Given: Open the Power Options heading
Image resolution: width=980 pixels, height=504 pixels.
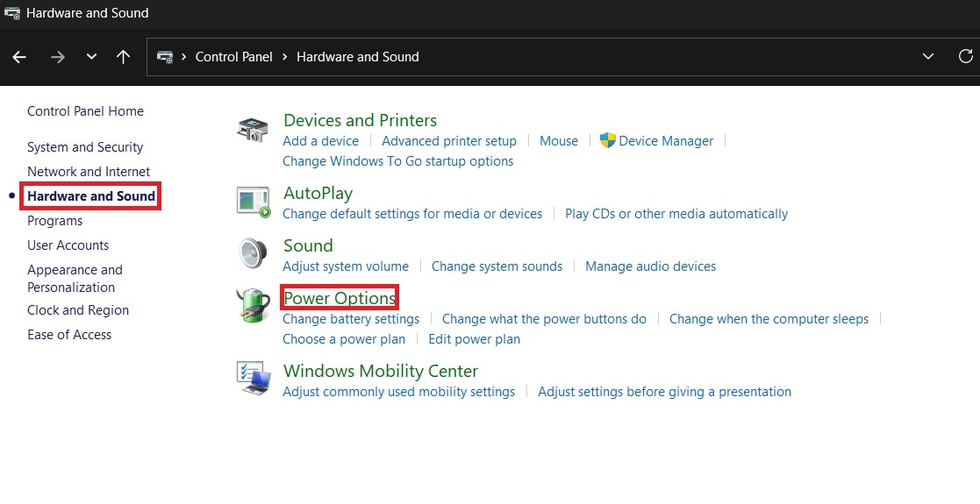Looking at the screenshot, I should [340, 298].
